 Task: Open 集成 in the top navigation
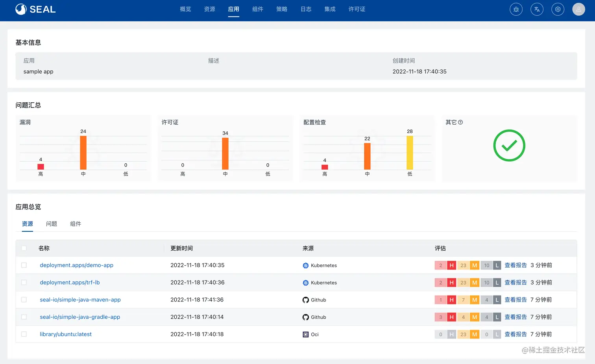coord(330,9)
